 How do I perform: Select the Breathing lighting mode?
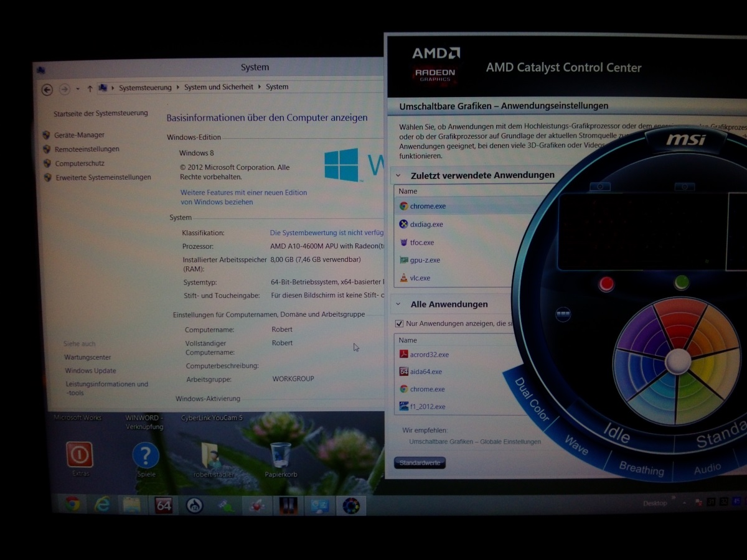click(x=641, y=469)
